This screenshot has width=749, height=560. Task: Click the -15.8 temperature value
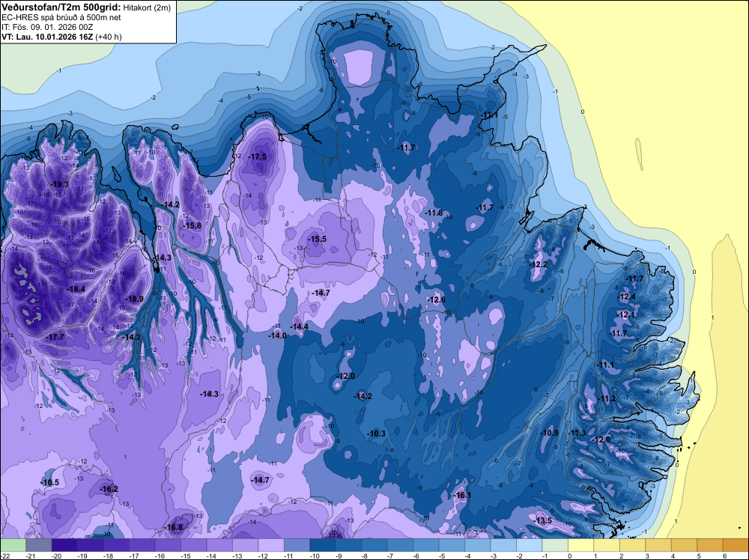point(192,225)
